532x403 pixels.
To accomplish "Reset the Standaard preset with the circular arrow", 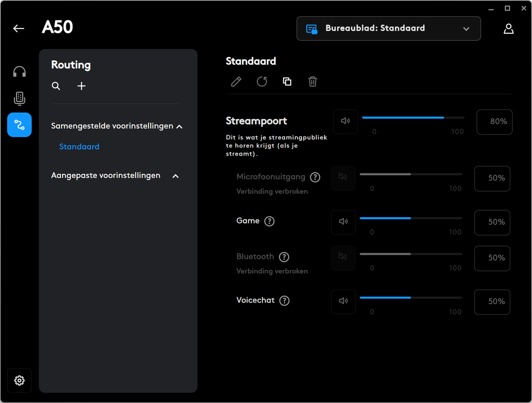I will (262, 82).
